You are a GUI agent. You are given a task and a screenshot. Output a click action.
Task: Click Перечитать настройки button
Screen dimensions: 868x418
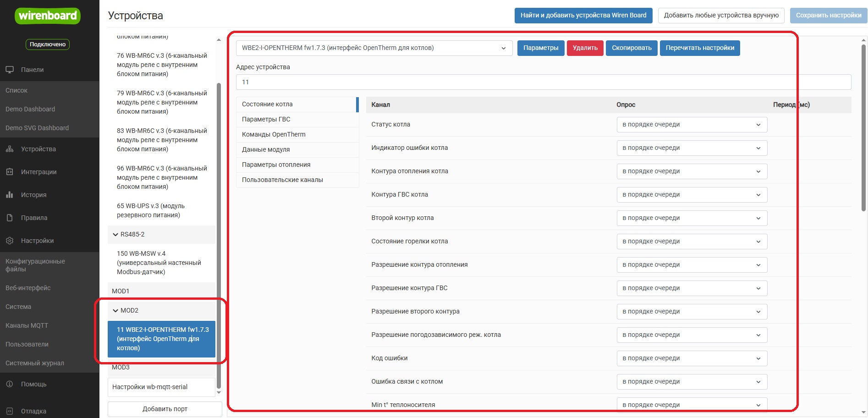coord(700,48)
